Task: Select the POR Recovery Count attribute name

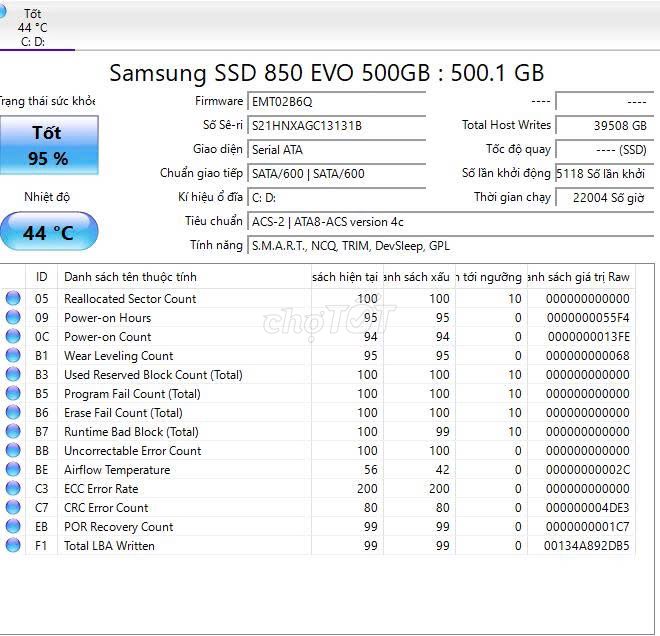Action: (118, 527)
